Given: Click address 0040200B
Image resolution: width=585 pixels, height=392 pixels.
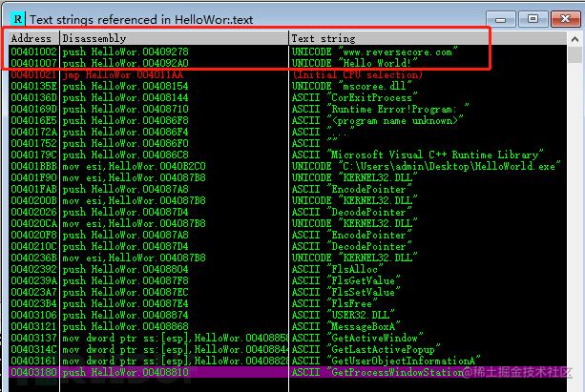Looking at the screenshot, I should click(x=34, y=200).
